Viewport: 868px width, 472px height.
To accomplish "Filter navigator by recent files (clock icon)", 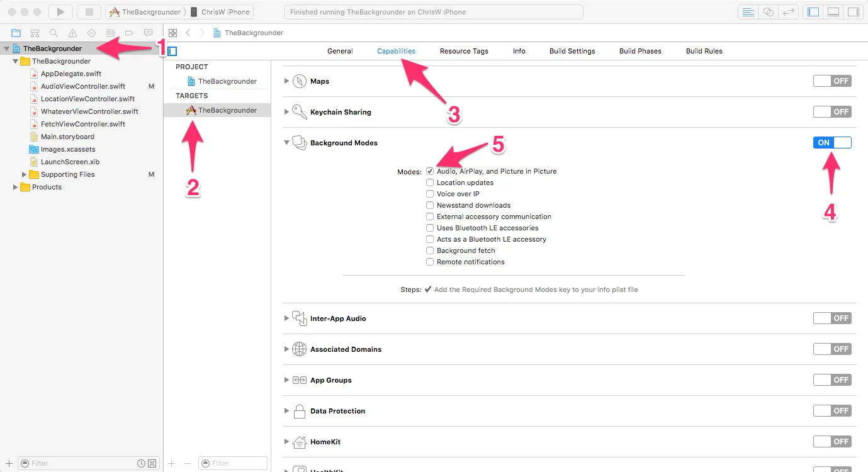I will click(x=142, y=463).
